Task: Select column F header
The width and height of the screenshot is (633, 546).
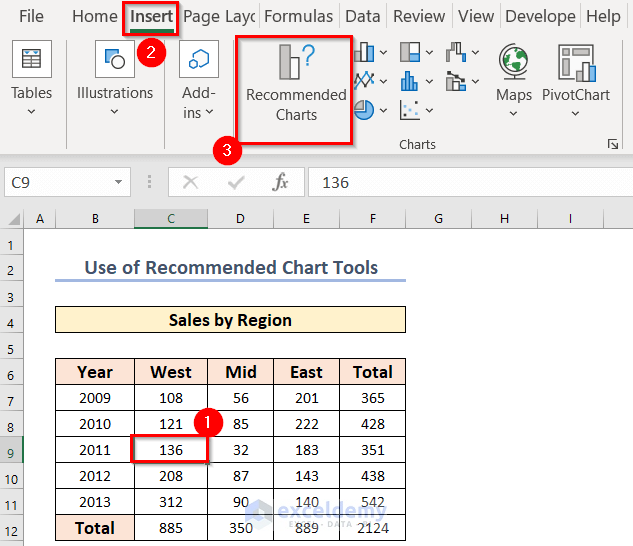Action: 373,219
